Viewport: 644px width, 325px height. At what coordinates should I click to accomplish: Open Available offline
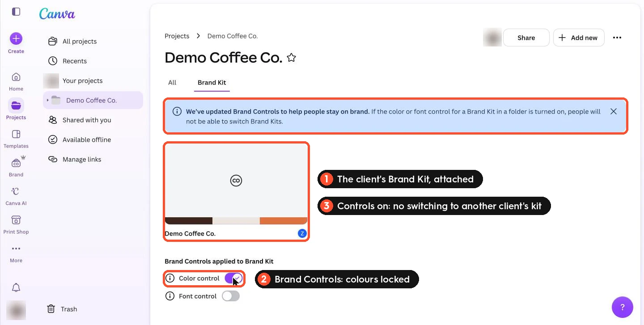click(93, 139)
